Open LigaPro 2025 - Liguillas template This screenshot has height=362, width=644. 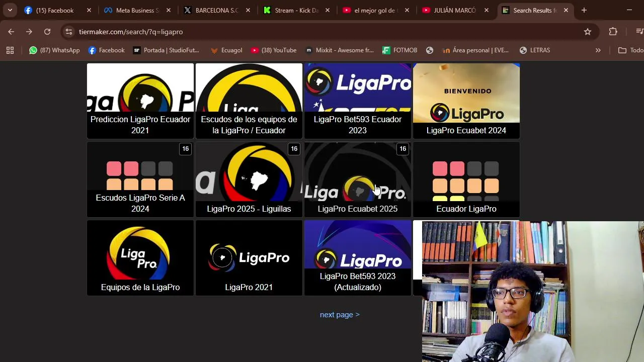pos(249,179)
